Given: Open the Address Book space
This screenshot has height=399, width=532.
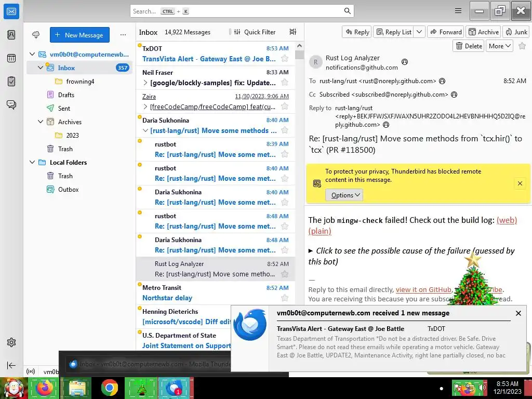Looking at the screenshot, I should [11, 35].
